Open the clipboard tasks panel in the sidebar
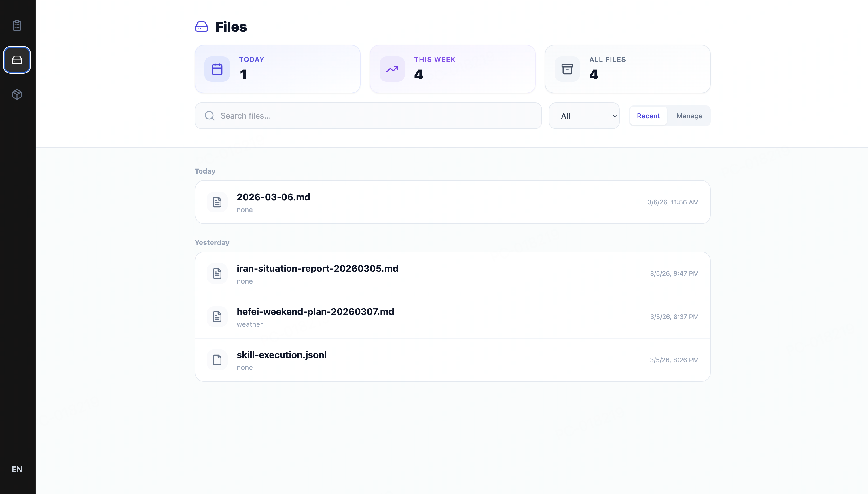868x494 pixels. 17,25
